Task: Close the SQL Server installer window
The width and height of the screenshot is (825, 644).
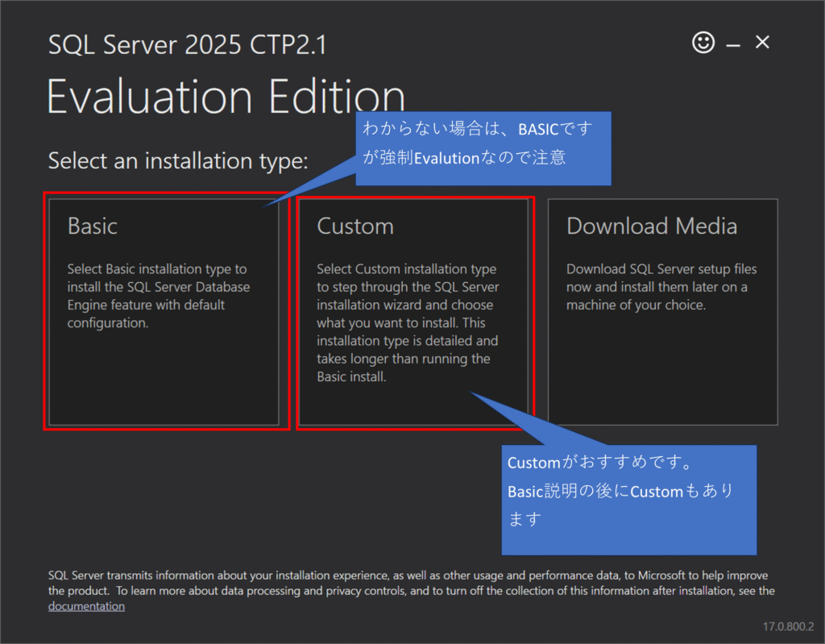Action: (x=762, y=42)
